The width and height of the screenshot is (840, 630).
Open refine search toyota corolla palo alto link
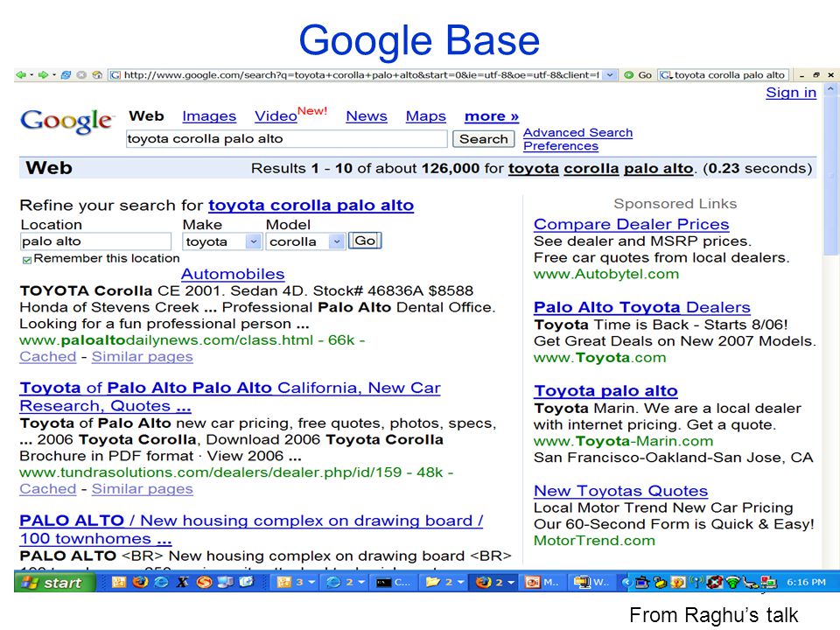[x=311, y=206]
